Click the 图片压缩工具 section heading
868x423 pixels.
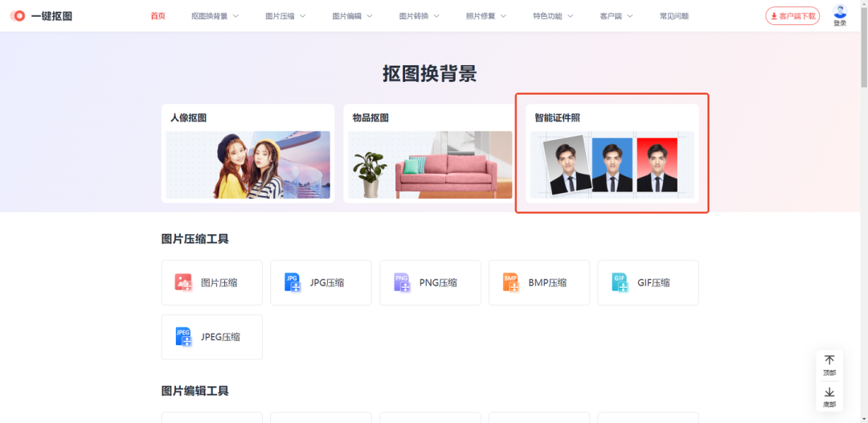click(195, 239)
